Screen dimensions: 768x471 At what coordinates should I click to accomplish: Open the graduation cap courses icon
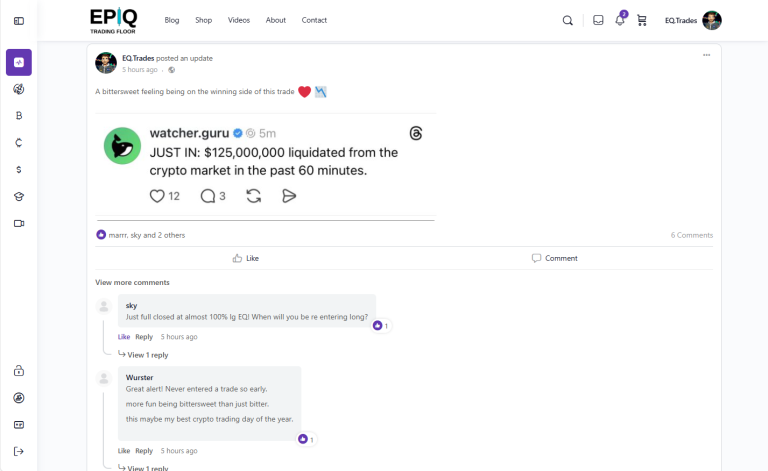19,196
